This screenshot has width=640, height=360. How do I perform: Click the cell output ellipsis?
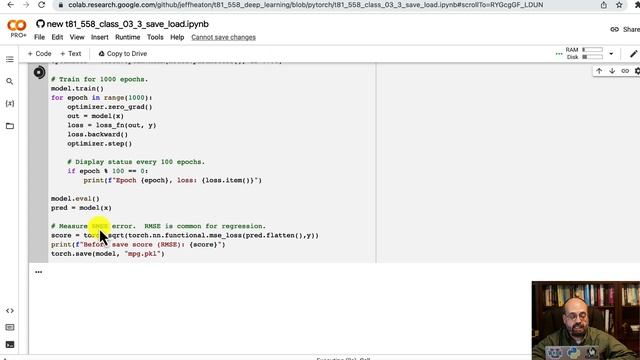tap(38, 272)
